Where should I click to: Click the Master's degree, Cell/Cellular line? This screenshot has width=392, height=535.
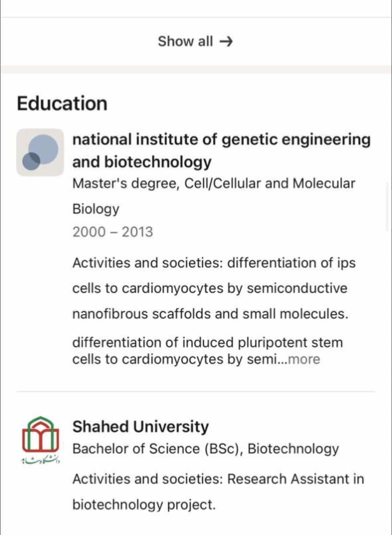tap(214, 183)
